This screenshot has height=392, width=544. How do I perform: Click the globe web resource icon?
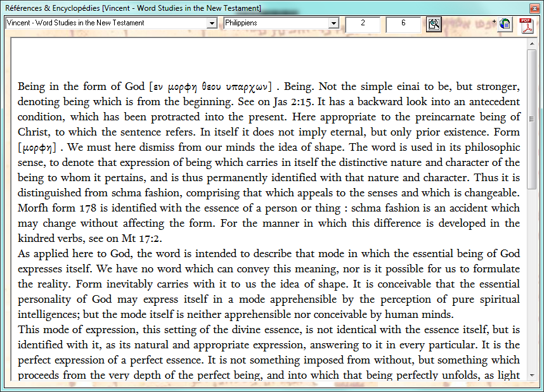click(x=505, y=24)
